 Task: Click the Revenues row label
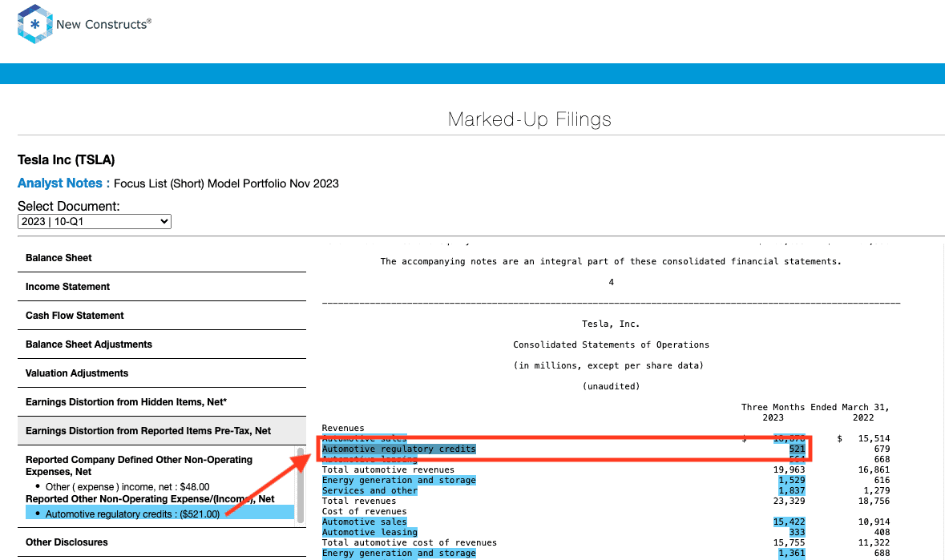[343, 428]
